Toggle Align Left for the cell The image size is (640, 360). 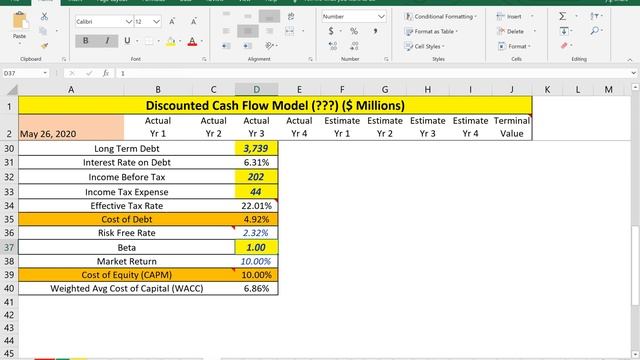[227, 31]
